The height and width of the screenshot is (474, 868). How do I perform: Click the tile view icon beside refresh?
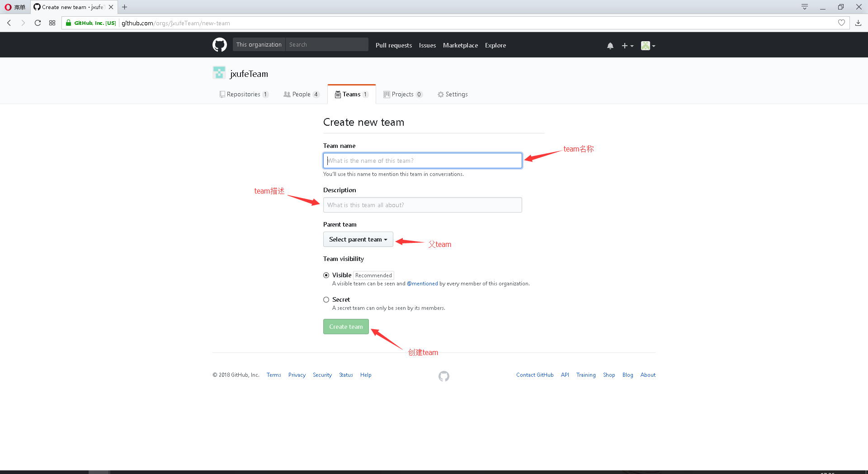(x=52, y=23)
